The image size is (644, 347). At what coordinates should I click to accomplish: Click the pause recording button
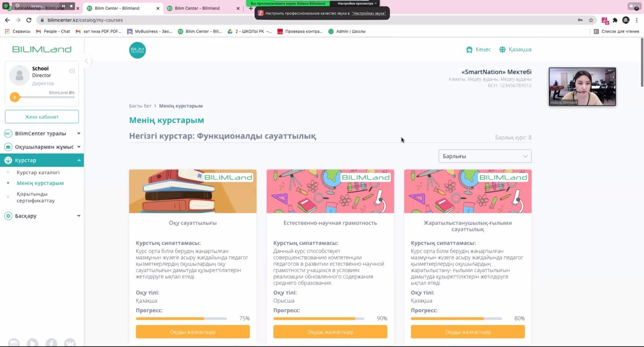click(63, 6)
